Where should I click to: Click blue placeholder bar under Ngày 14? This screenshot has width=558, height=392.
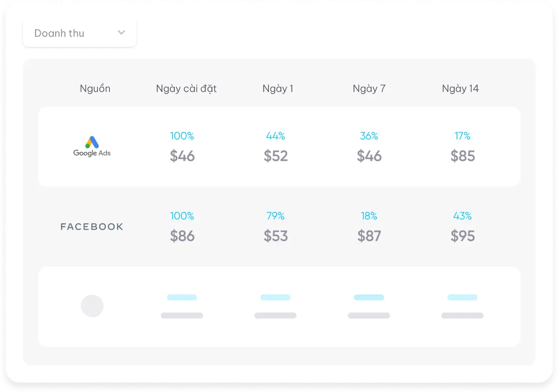click(x=462, y=297)
